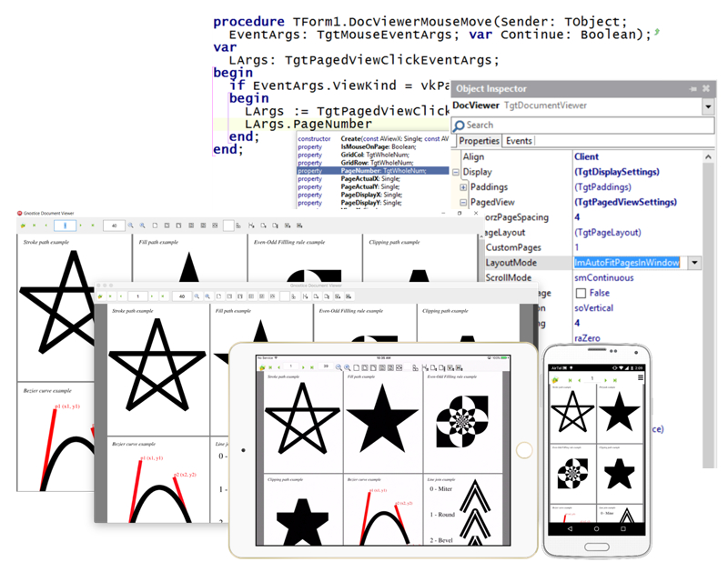Viewport: 728px width, 582px height.
Task: Zoom in on the Mac viewer toolbar
Action: pyautogui.click(x=207, y=296)
